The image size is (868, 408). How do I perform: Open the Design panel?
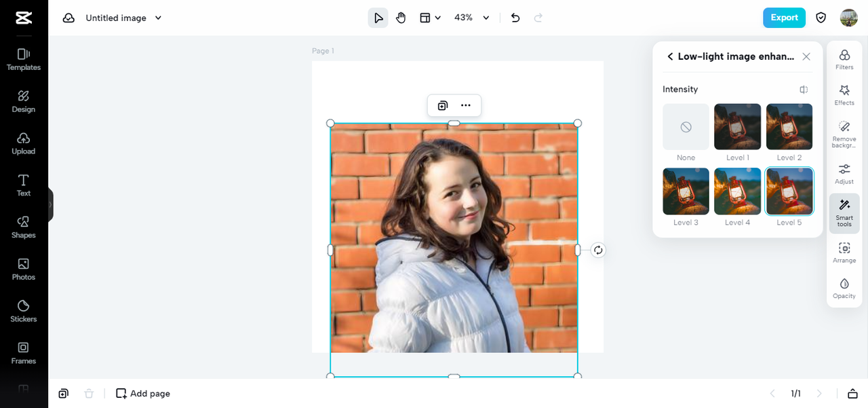(x=24, y=101)
